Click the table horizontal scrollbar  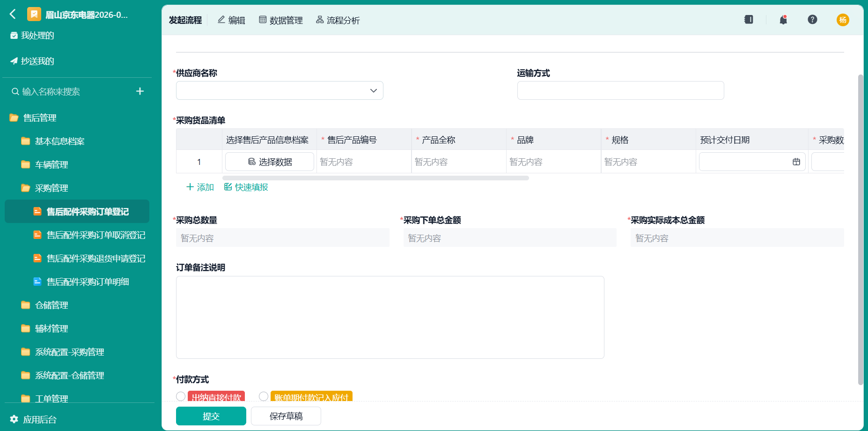click(375, 178)
